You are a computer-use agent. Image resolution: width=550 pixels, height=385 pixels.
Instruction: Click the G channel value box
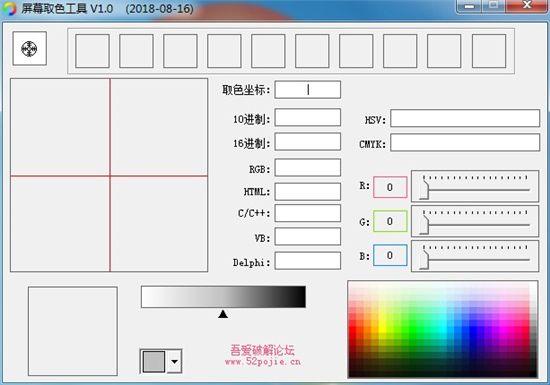(x=390, y=221)
